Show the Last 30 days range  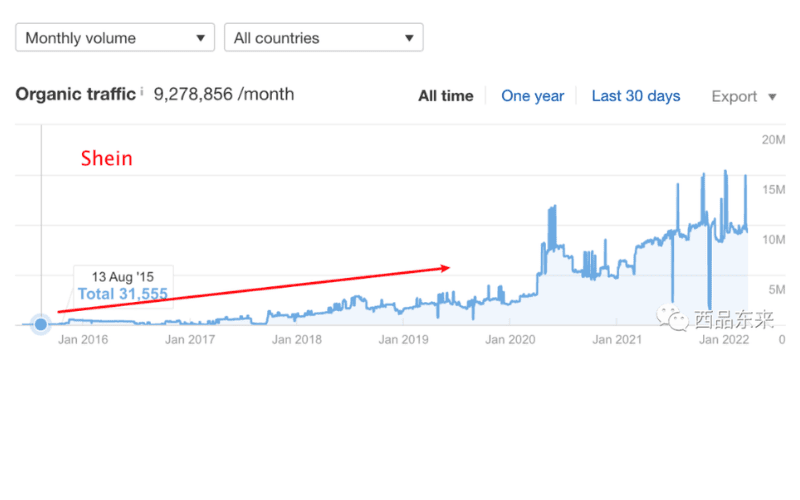click(x=636, y=96)
